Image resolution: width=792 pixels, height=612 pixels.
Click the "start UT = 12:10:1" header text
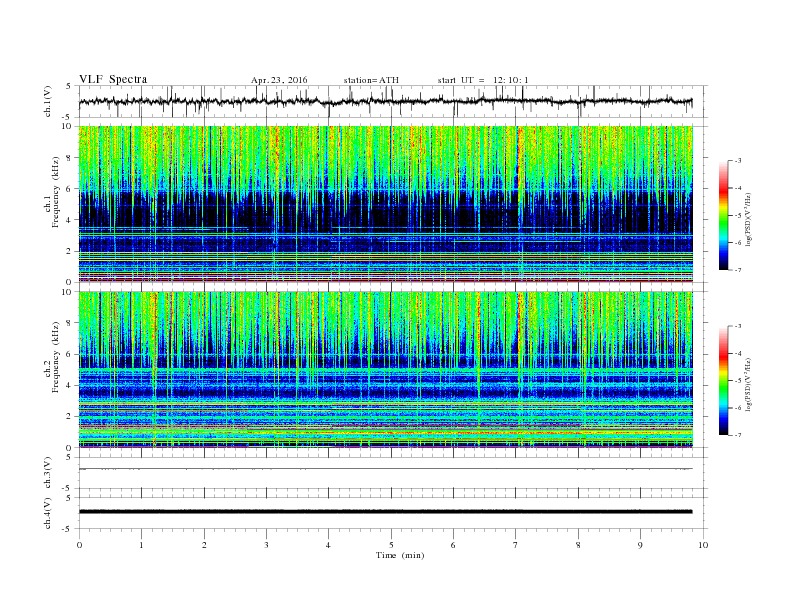point(483,80)
